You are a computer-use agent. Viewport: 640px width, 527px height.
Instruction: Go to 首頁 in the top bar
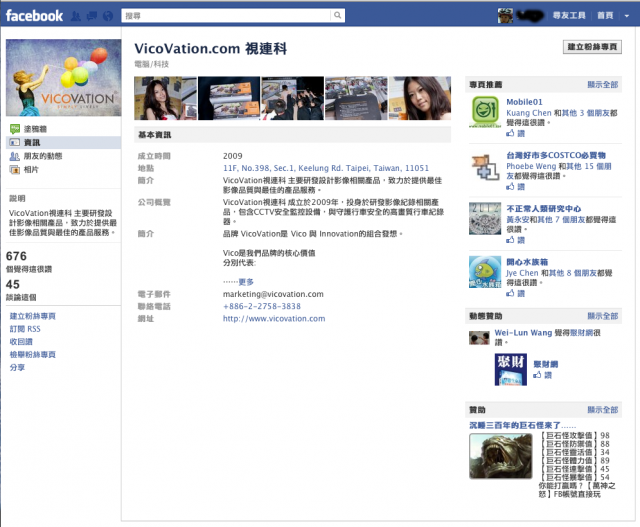[x=605, y=16]
